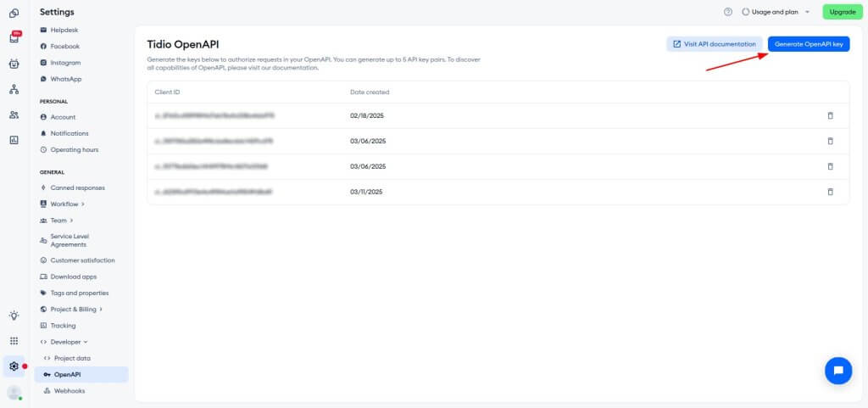Screen dimensions: 868x408
Task: Open the Analytics chart icon in left rail
Action: pos(14,140)
